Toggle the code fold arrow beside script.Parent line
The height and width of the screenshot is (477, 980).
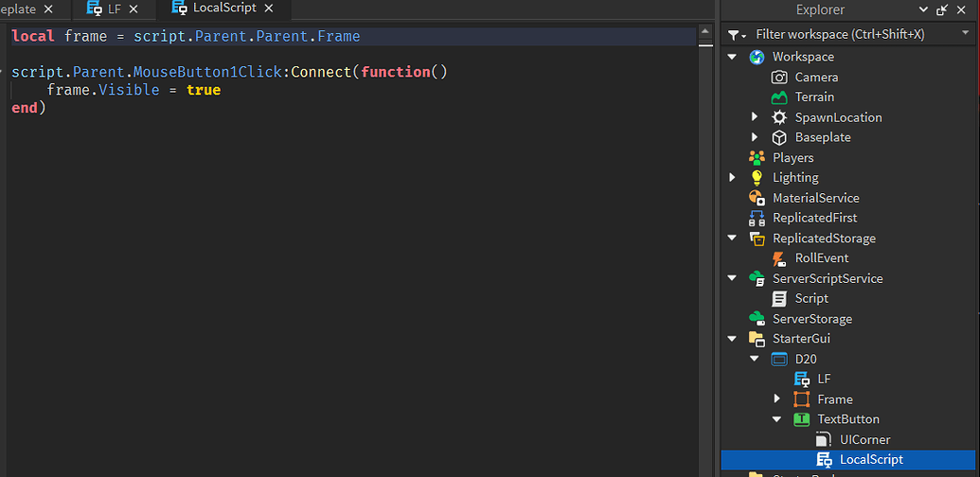click(x=3, y=72)
